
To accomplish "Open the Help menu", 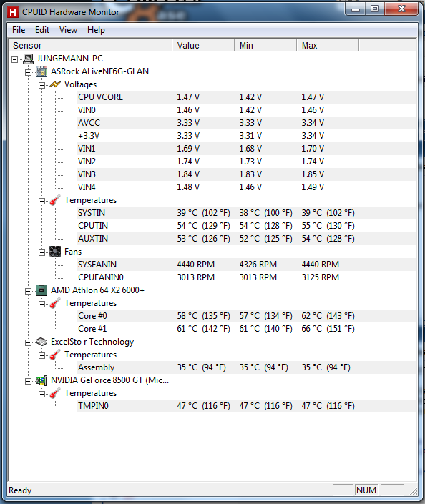I will (x=96, y=30).
